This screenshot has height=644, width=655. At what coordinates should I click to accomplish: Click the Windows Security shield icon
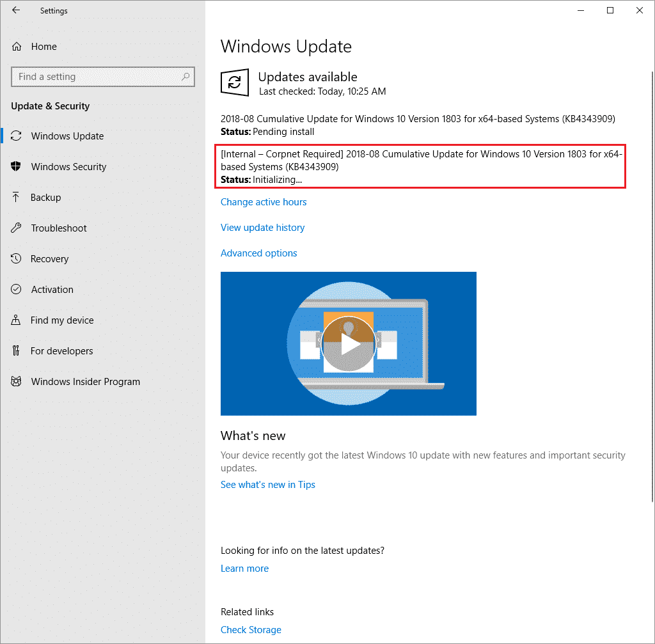point(16,166)
